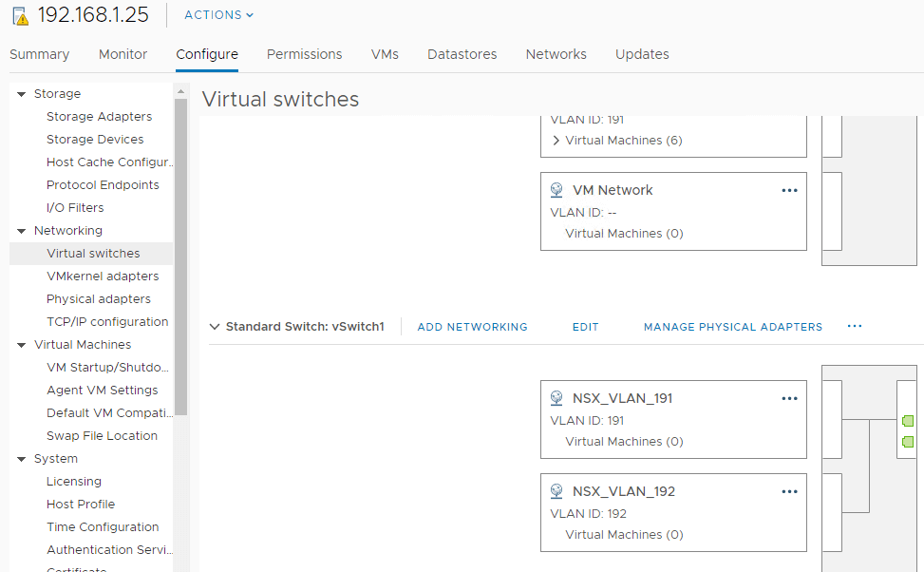The image size is (924, 572).
Task: Select the NSX_VLAN_191 port group title
Action: [x=622, y=399]
